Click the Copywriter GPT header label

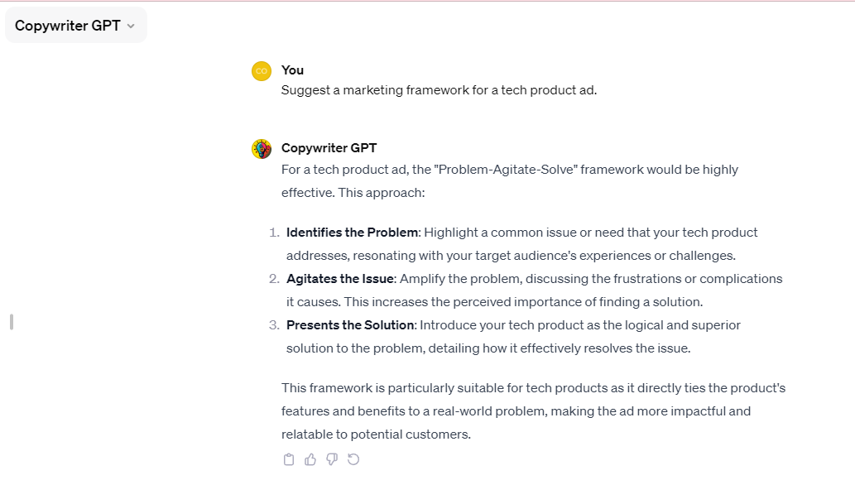(329, 147)
